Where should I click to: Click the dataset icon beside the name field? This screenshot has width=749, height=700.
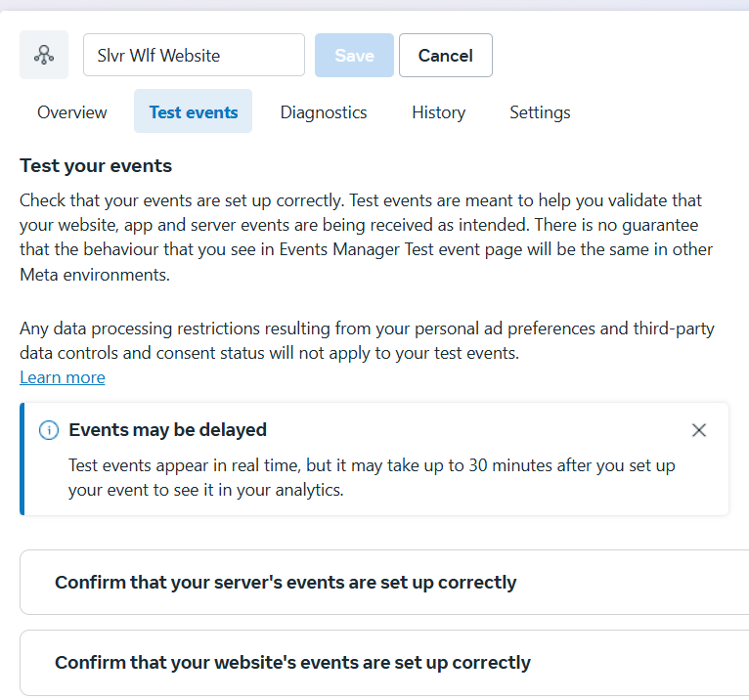pos(44,55)
